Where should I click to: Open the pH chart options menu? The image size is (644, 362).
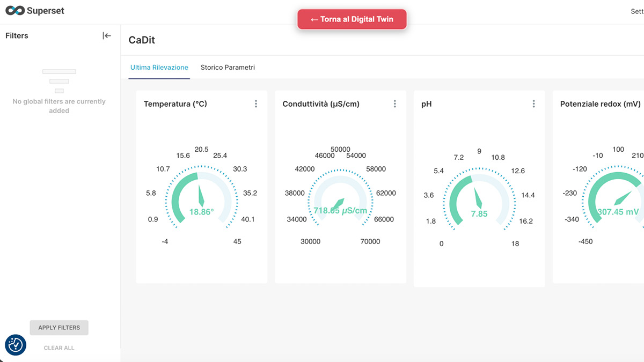[x=533, y=104]
